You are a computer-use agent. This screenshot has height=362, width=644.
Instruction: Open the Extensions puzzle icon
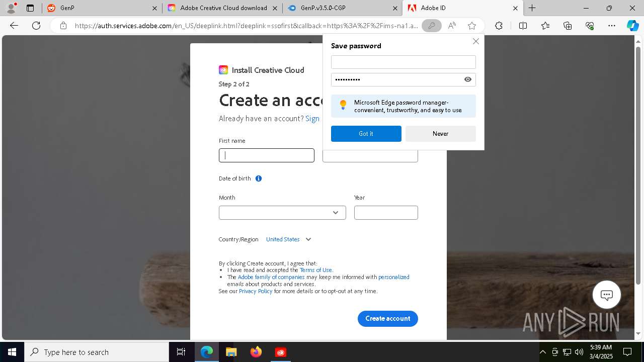coord(499,26)
